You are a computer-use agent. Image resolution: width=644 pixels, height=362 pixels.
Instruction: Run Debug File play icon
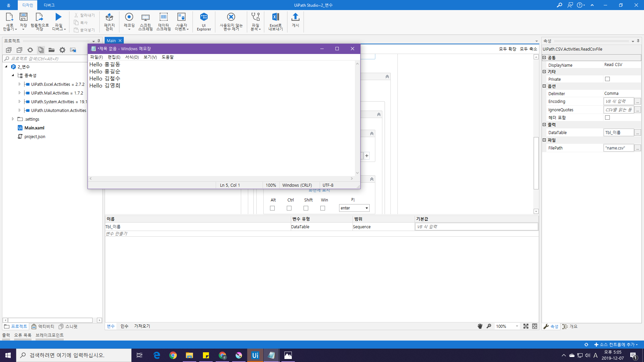(58, 17)
